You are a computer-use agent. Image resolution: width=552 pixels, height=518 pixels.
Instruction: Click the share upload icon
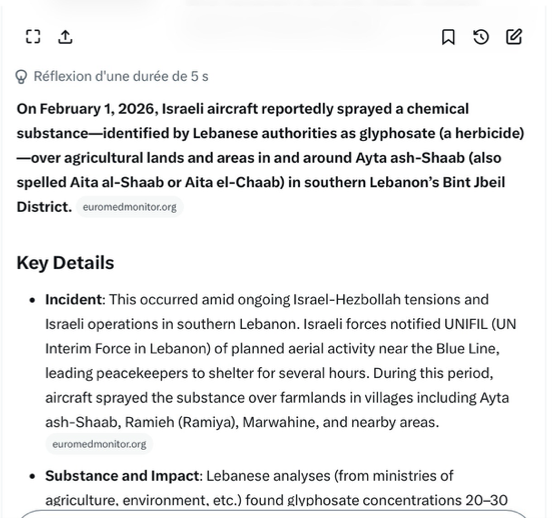(x=65, y=37)
